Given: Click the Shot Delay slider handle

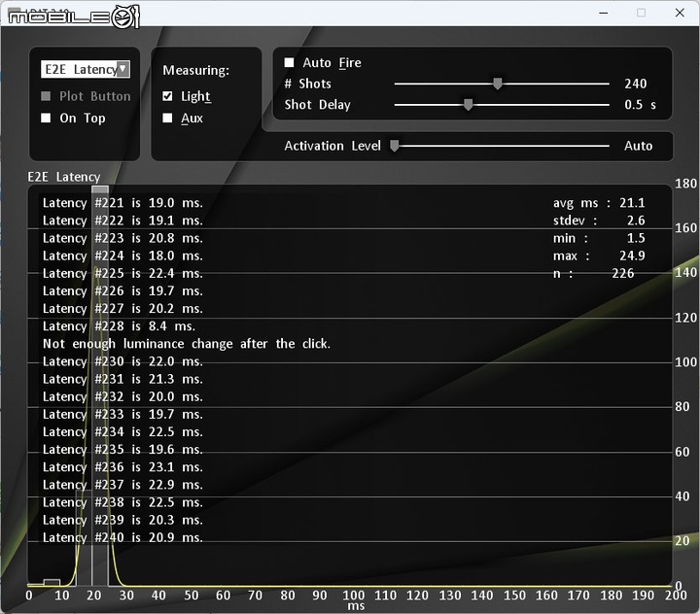Looking at the screenshot, I should [468, 105].
